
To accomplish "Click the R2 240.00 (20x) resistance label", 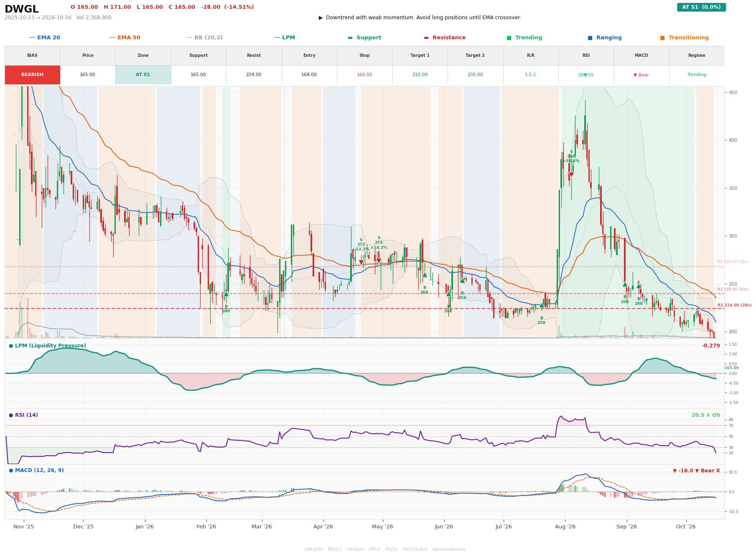I will click(733, 289).
